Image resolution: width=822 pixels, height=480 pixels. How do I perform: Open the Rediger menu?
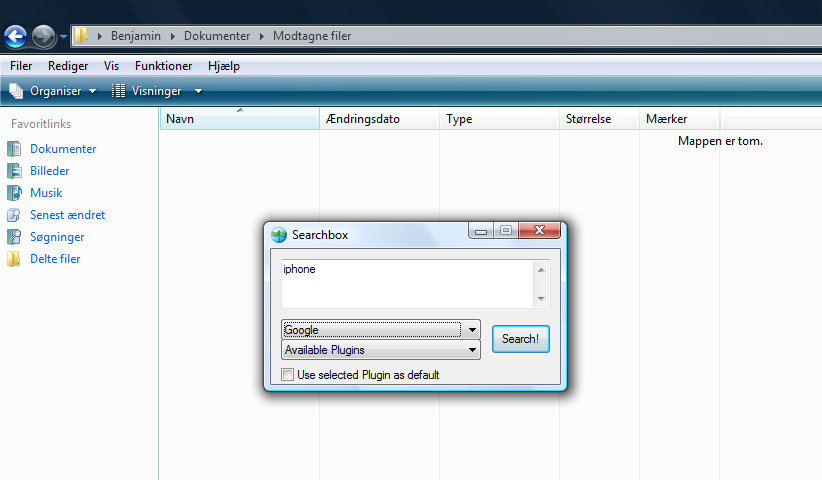pos(68,66)
